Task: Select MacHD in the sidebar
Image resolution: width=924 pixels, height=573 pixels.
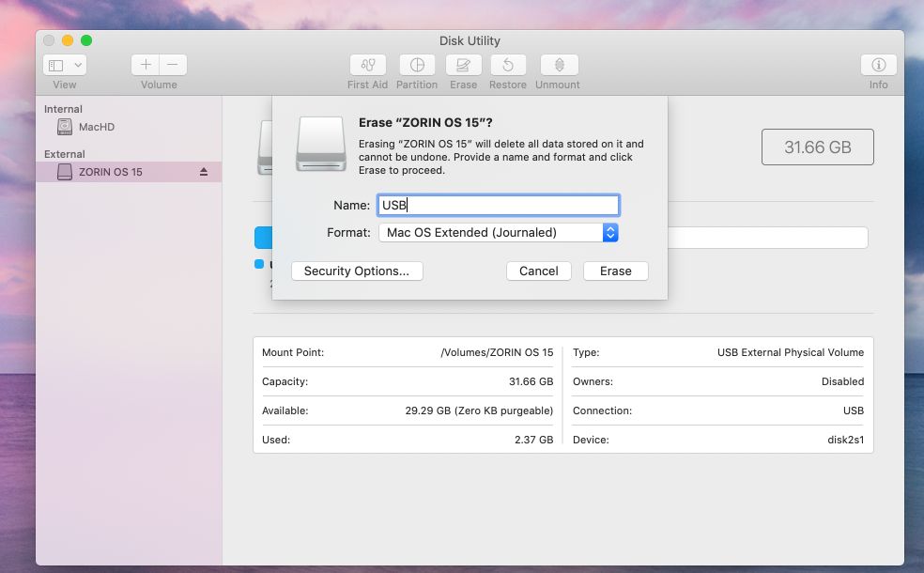Action: pos(96,127)
